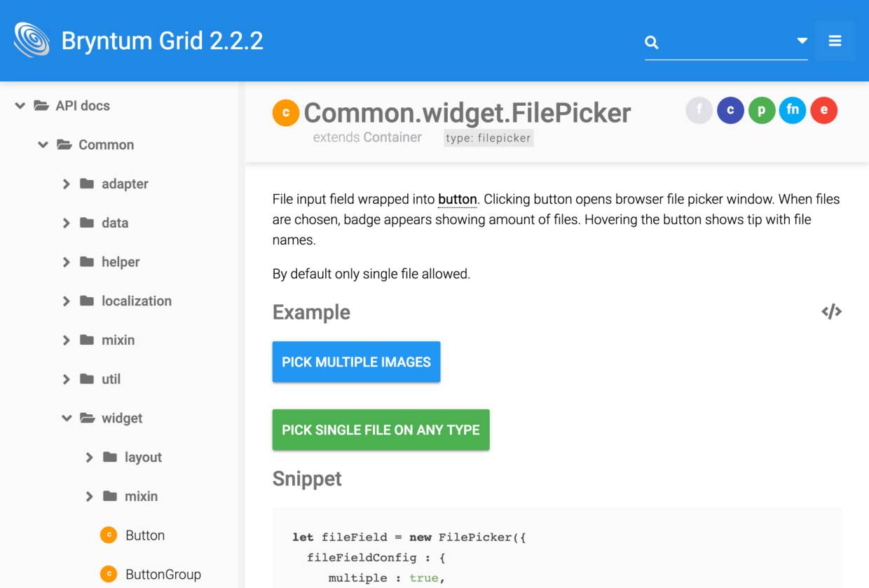Open the hamburger menu in the header
The width and height of the screenshot is (869, 588).
[x=834, y=40]
